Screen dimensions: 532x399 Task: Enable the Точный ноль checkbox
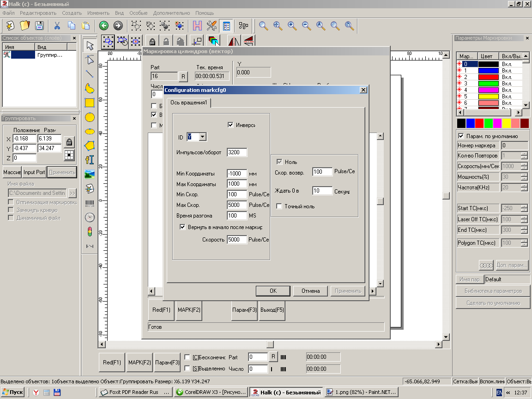point(279,206)
